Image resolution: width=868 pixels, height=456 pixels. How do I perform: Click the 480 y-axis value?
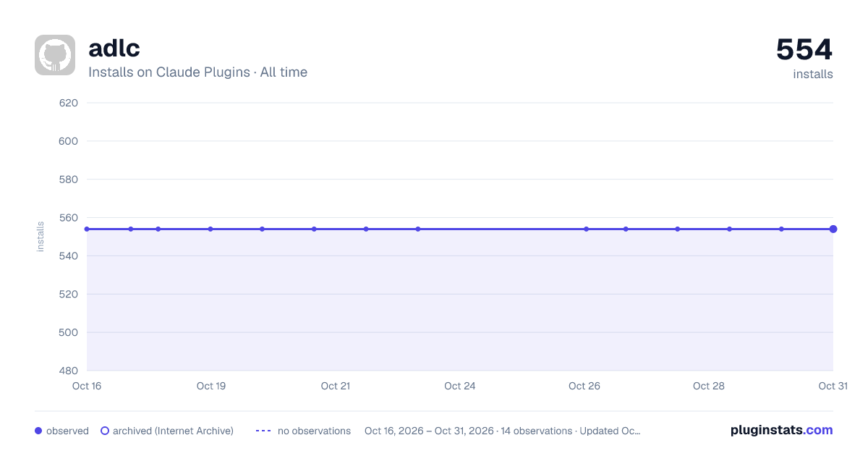[x=68, y=371]
